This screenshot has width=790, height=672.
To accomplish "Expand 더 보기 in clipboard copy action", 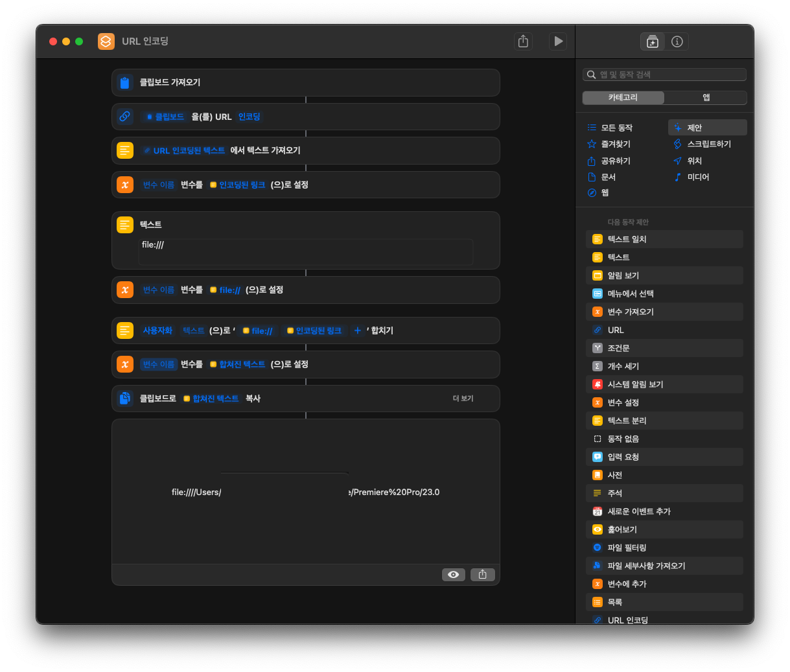I will pyautogui.click(x=463, y=399).
